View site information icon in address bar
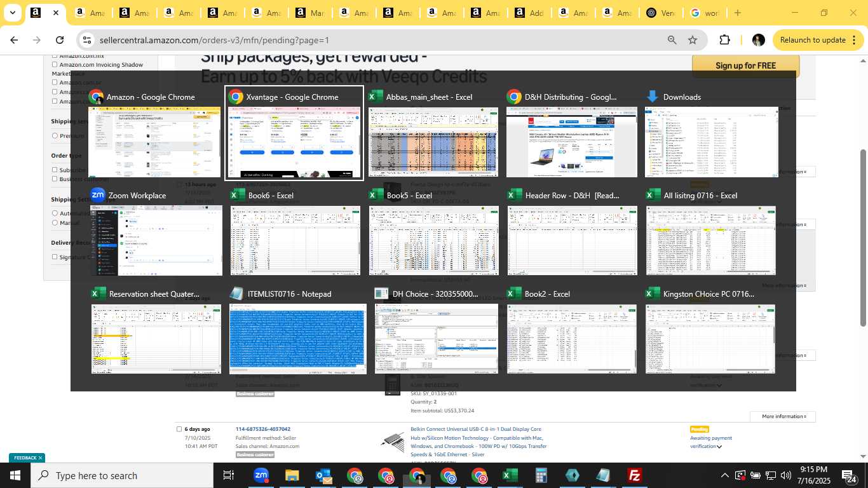 coord(87,40)
